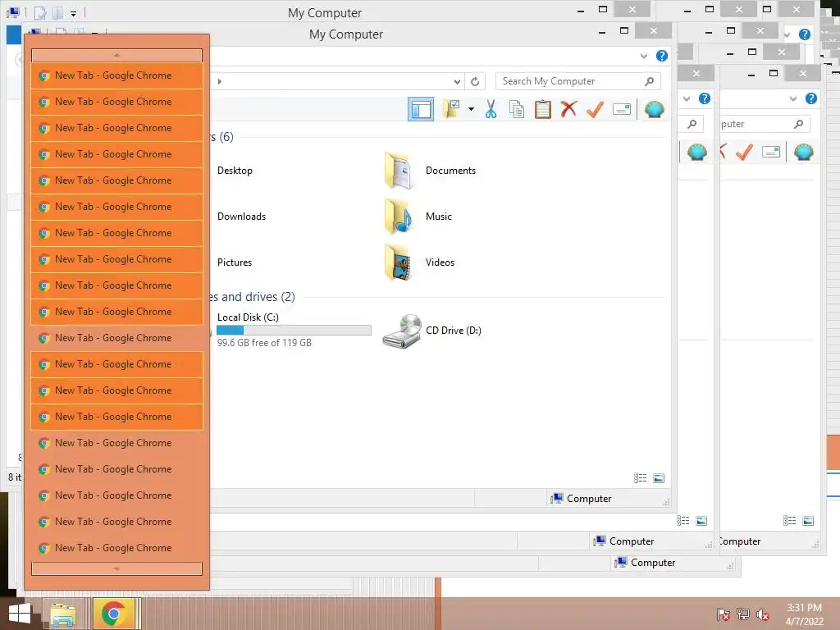Viewport: 840px width, 630px height.
Task: Click the Local Disk (C:) usage bar
Action: click(294, 331)
